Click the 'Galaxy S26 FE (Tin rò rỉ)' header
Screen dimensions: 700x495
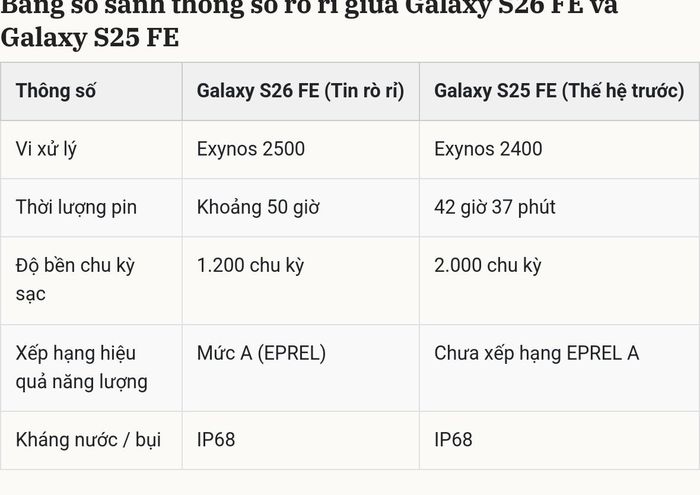(x=300, y=91)
